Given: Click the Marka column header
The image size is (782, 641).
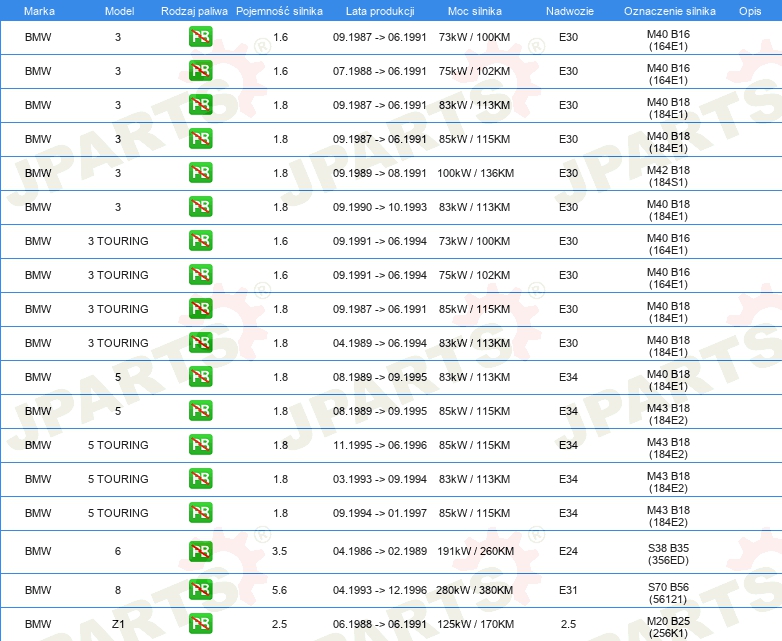Looking at the screenshot, I should coord(39,11).
